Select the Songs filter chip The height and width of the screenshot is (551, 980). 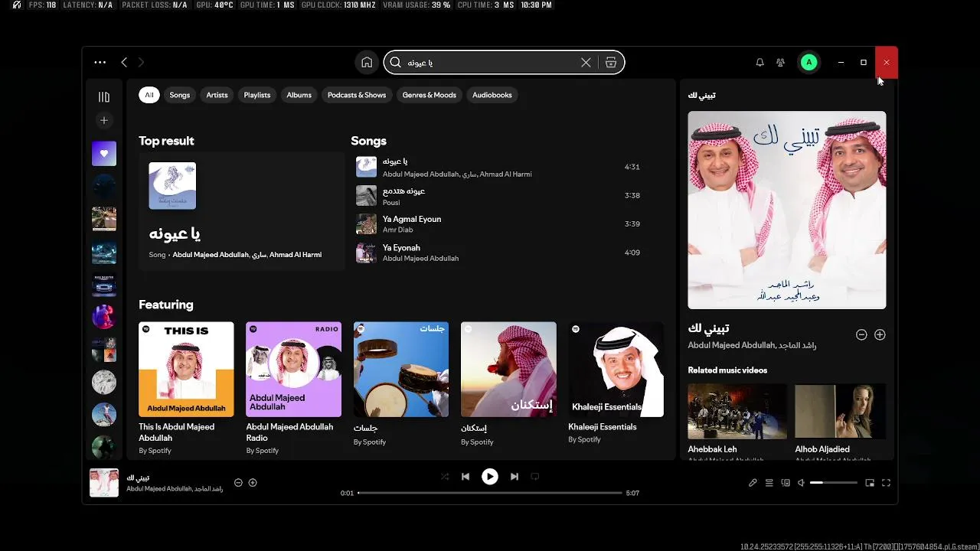click(x=180, y=95)
